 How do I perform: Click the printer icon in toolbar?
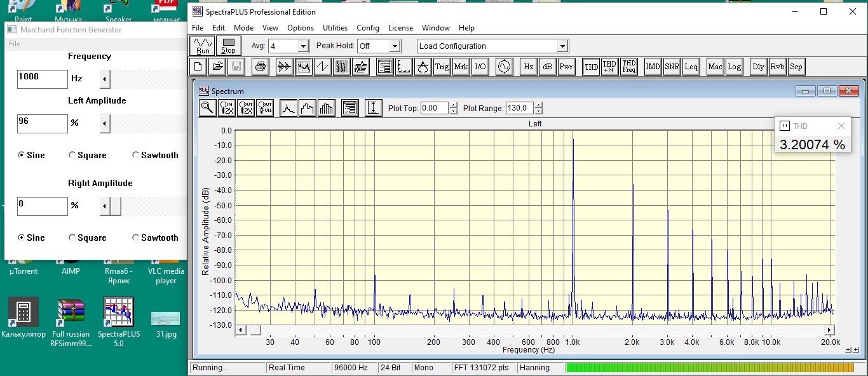coord(259,67)
